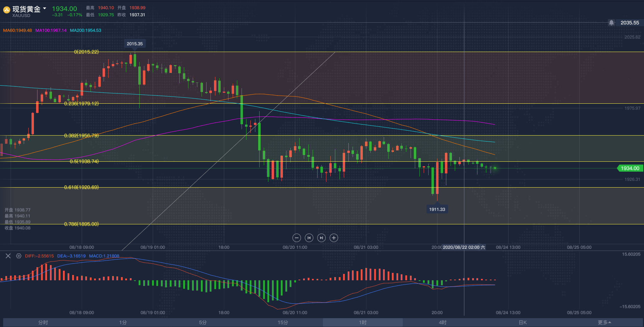Click the price alert bell icon
The image size is (644, 327).
pos(611,23)
